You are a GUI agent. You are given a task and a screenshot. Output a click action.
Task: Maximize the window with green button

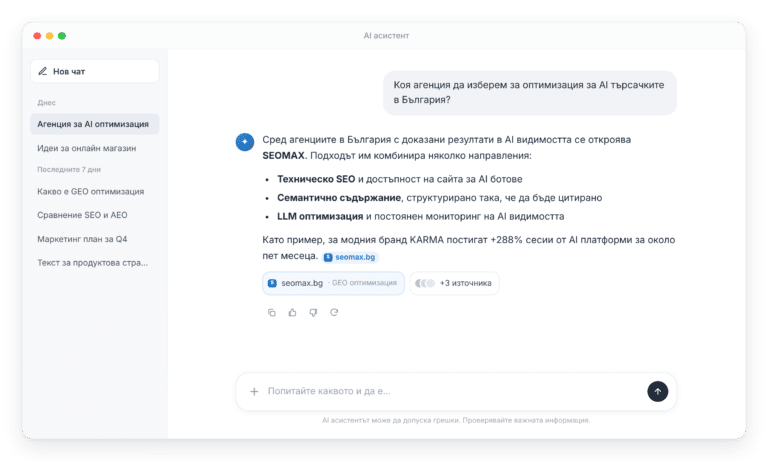coord(62,36)
